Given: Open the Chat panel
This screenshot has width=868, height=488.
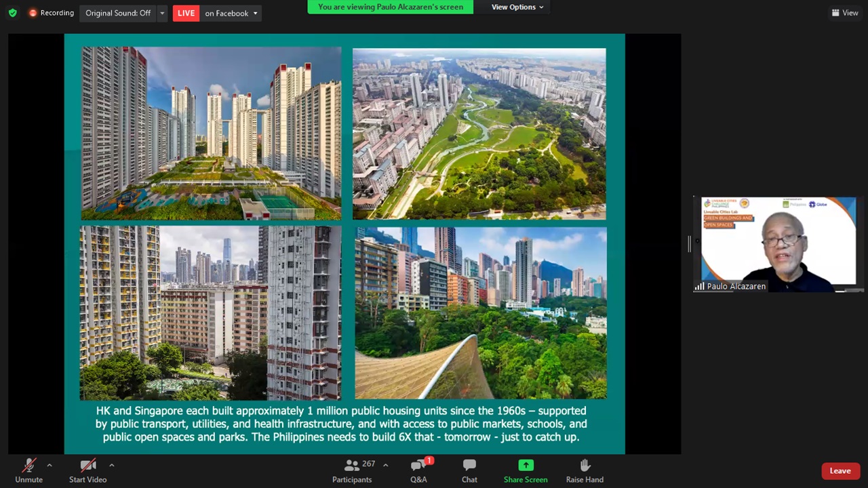Looking at the screenshot, I should [x=469, y=470].
